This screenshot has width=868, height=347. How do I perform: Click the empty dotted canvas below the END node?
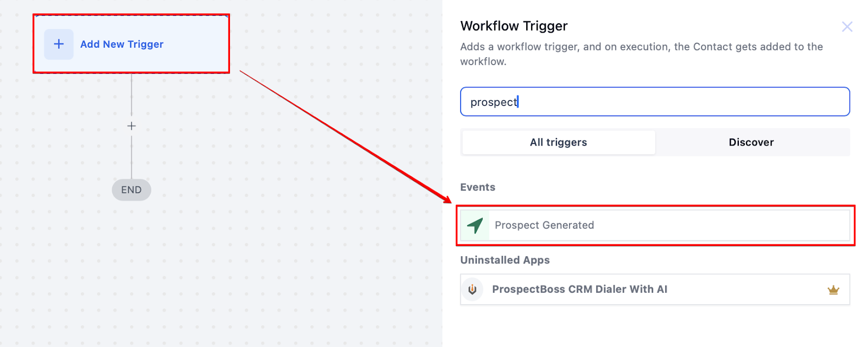(x=131, y=272)
